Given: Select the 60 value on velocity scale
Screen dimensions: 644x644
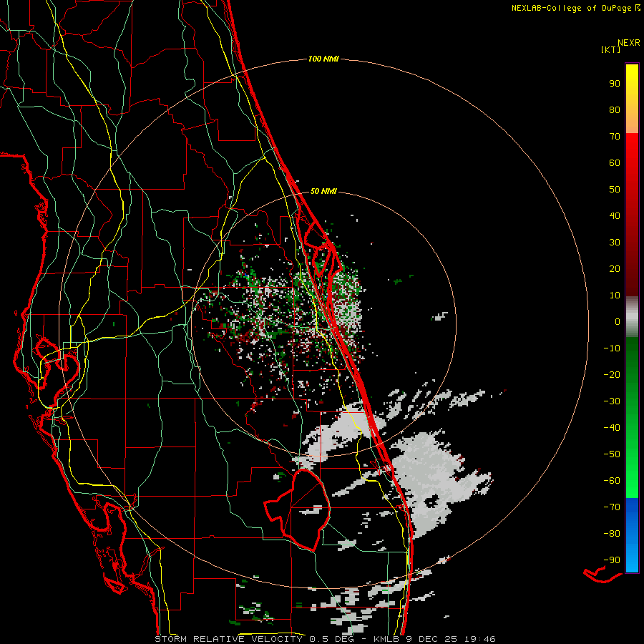Looking at the screenshot, I should click(615, 163).
